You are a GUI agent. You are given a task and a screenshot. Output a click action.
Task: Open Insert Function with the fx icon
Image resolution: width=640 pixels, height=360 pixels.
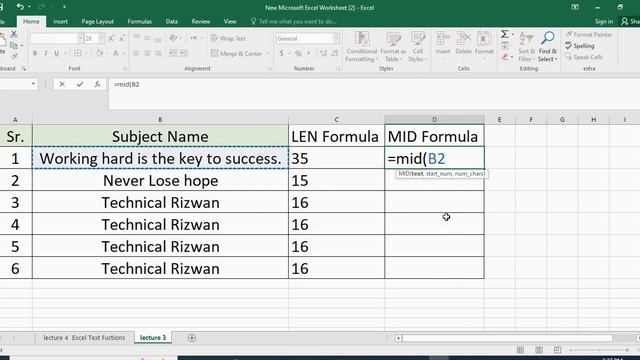tap(97, 84)
